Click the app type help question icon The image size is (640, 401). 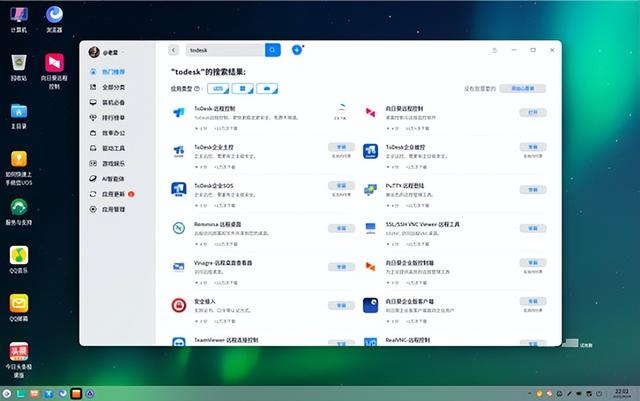click(x=197, y=89)
